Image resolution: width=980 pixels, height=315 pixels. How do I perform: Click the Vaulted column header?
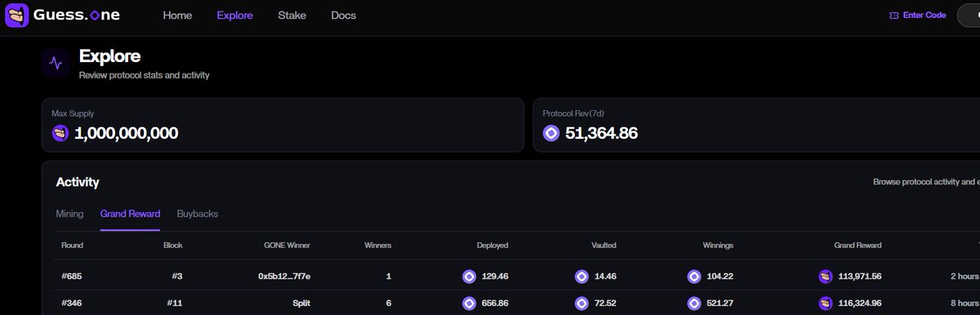pos(604,245)
